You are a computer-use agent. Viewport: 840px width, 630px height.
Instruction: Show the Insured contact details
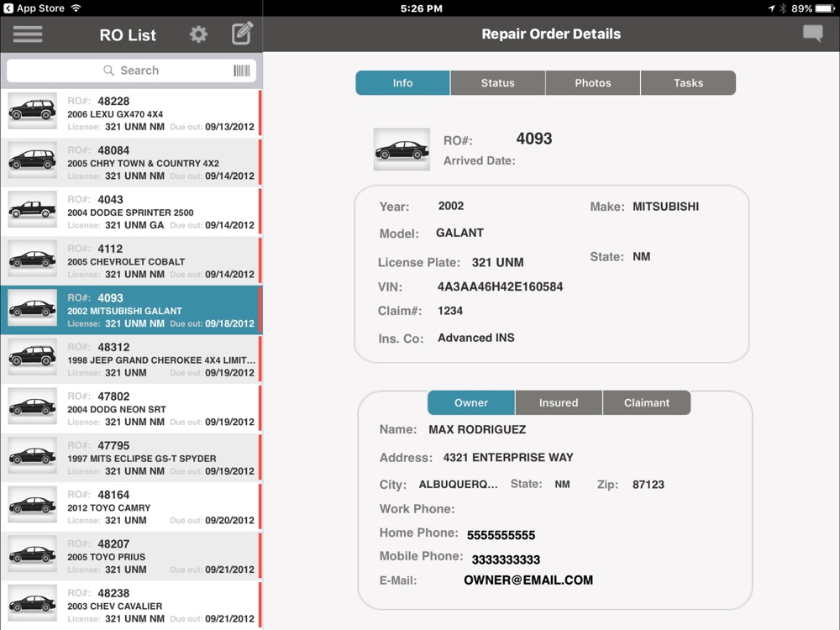click(x=559, y=403)
